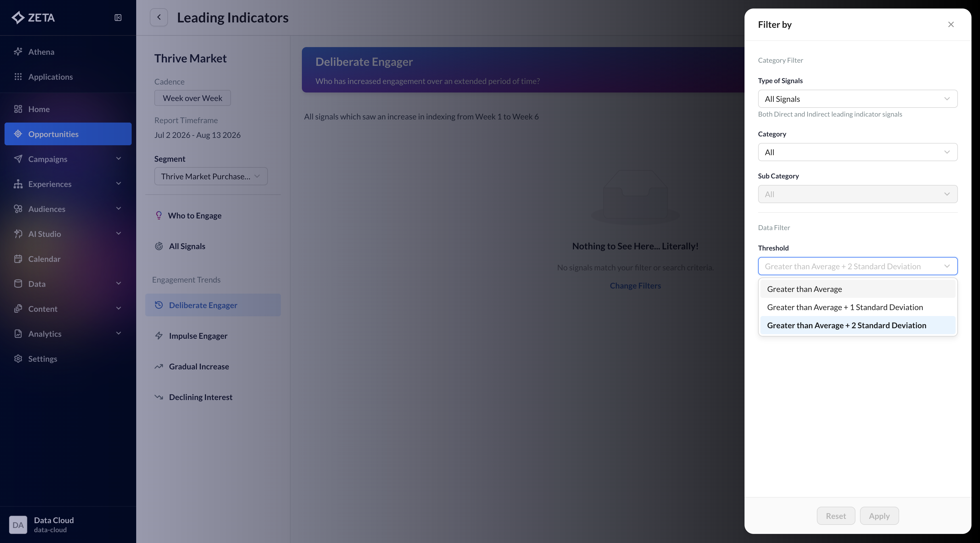Viewport: 980px width, 543px height.
Task: Click the Calendar icon in sidebar
Action: [18, 259]
